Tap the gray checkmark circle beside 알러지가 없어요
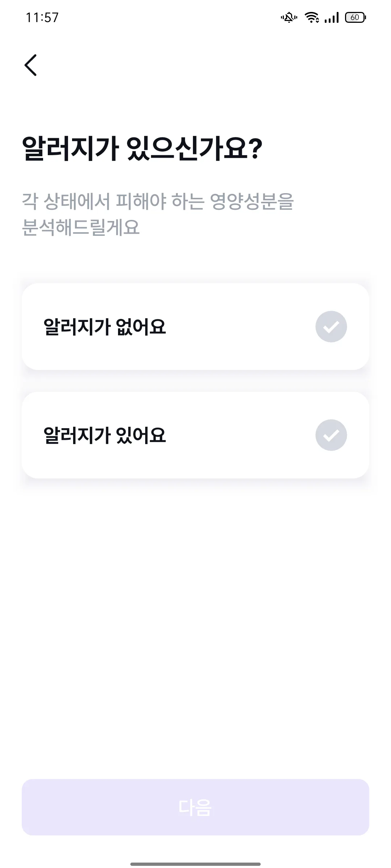The width and height of the screenshot is (391, 868). pyautogui.click(x=331, y=327)
